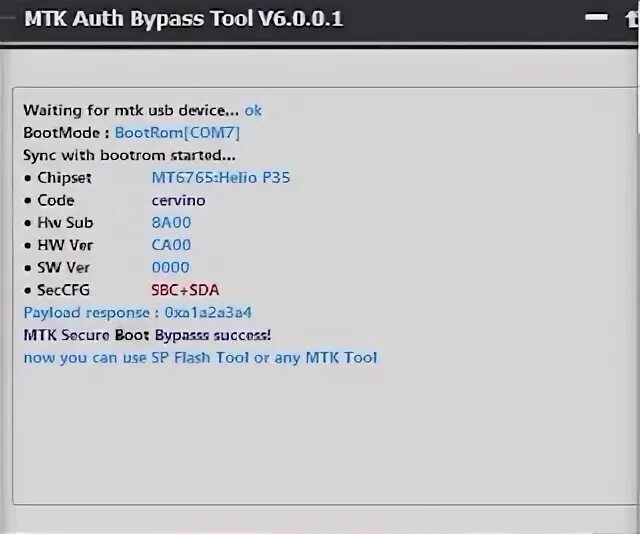This screenshot has width=640, height=534.
Task: Click the blue 'ok' status text
Action: [x=253, y=110]
